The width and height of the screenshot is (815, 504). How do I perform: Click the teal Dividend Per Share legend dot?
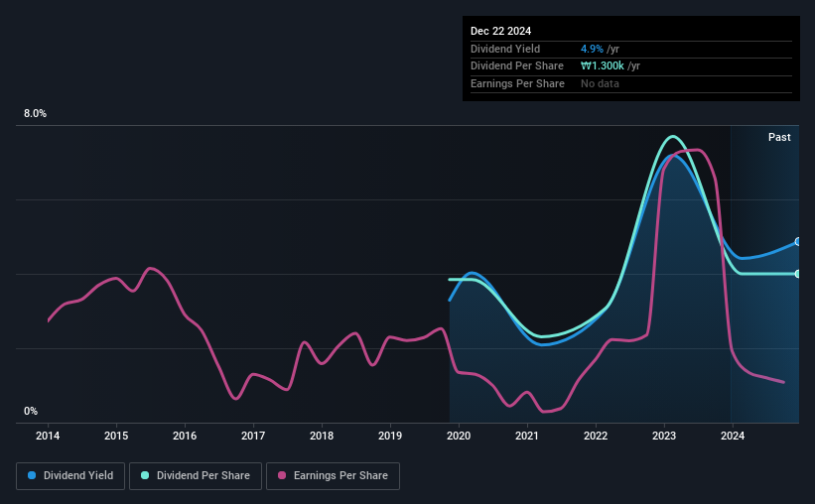click(145, 475)
